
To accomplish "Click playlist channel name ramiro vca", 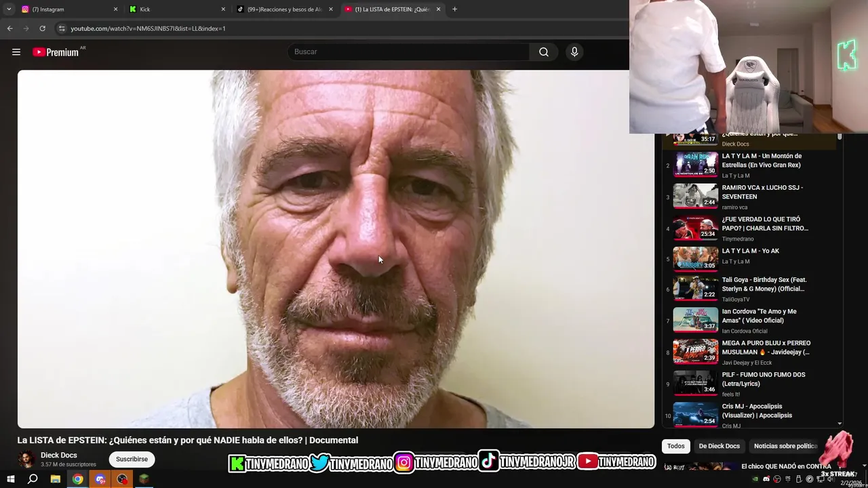I will pos(734,207).
